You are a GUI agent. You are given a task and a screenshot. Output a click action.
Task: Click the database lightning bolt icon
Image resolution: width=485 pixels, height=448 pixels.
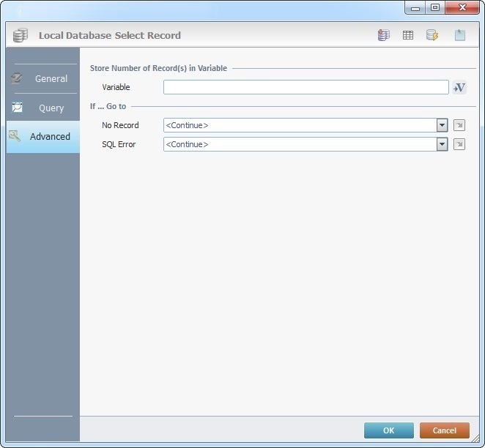tap(432, 35)
